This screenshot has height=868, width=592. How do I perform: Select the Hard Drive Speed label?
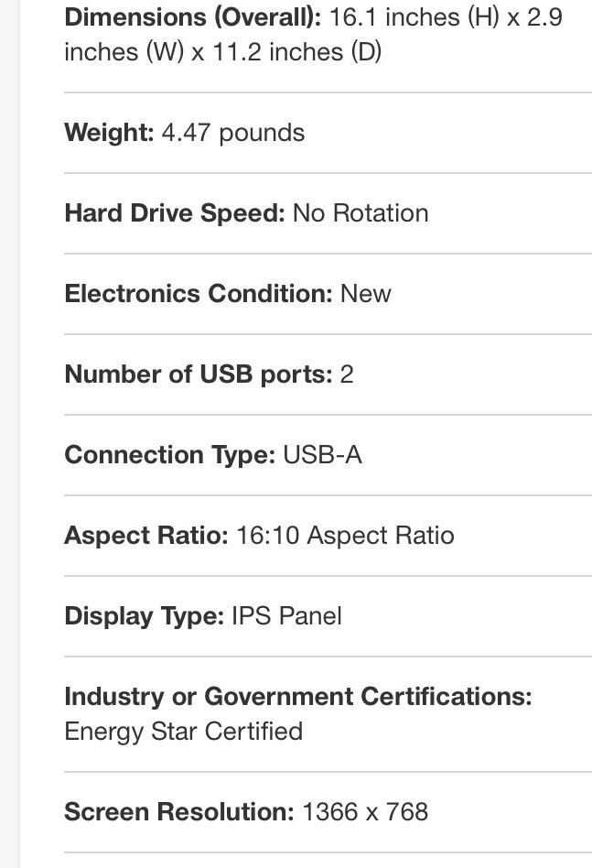click(x=175, y=213)
